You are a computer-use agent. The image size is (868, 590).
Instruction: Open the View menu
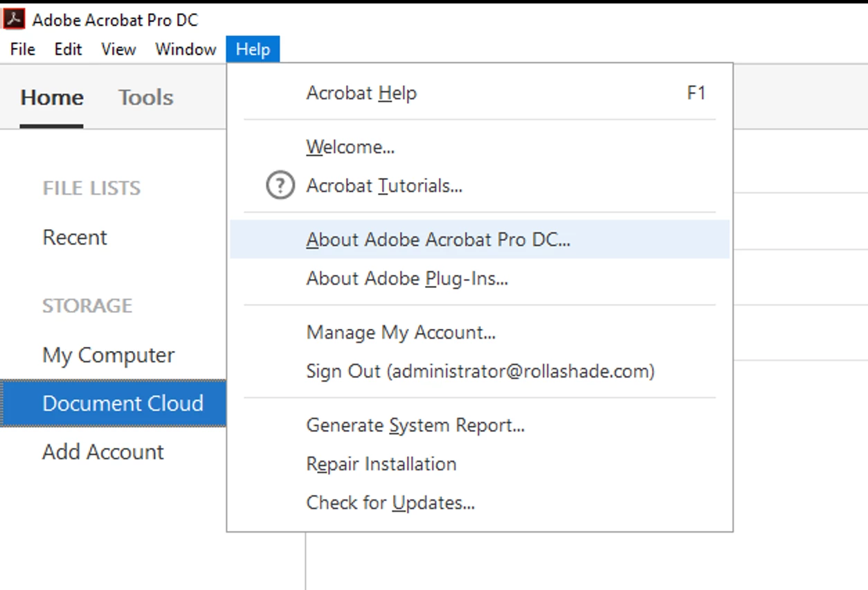click(118, 49)
